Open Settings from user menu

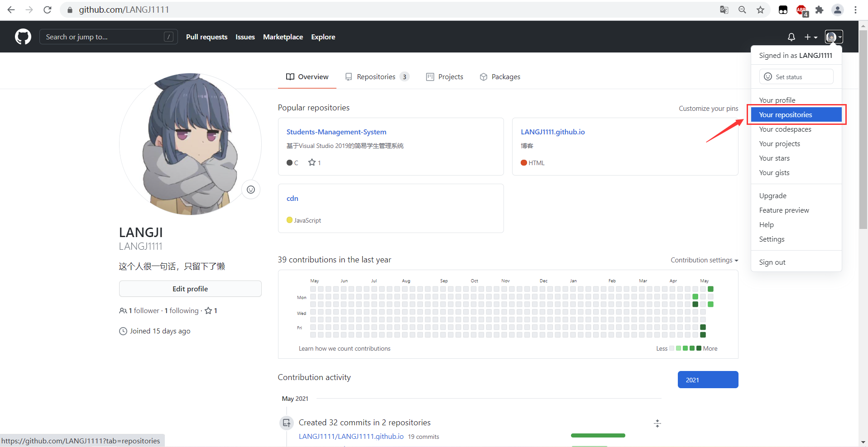(796, 239)
